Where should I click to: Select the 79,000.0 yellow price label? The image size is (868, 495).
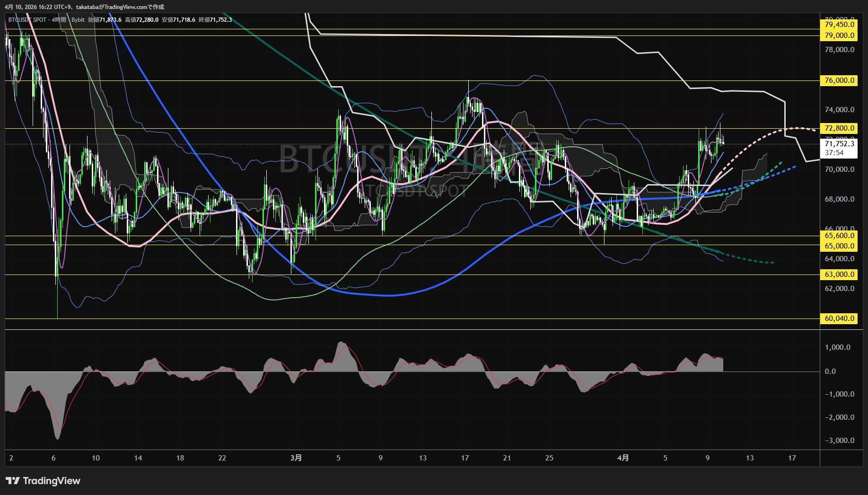839,35
